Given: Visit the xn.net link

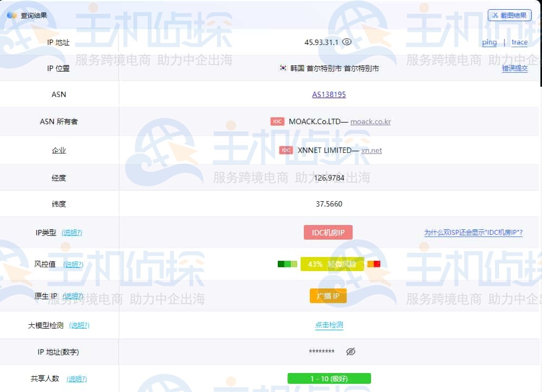Looking at the screenshot, I should (x=372, y=150).
